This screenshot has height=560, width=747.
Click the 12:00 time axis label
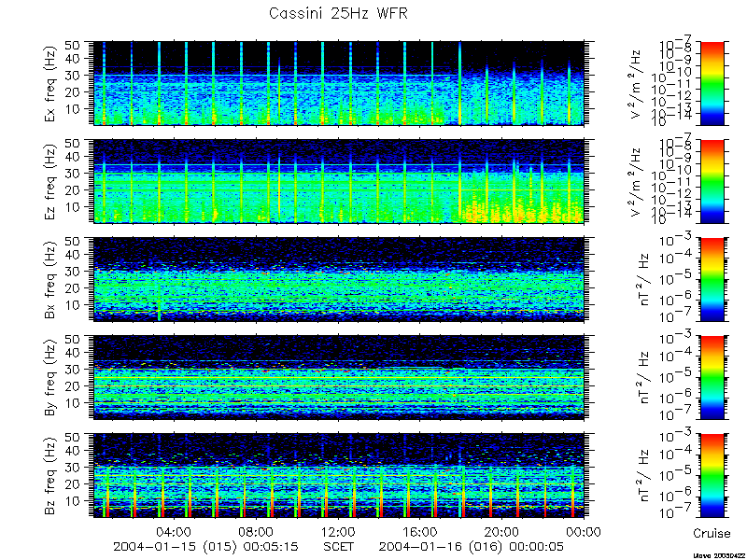pos(339,531)
